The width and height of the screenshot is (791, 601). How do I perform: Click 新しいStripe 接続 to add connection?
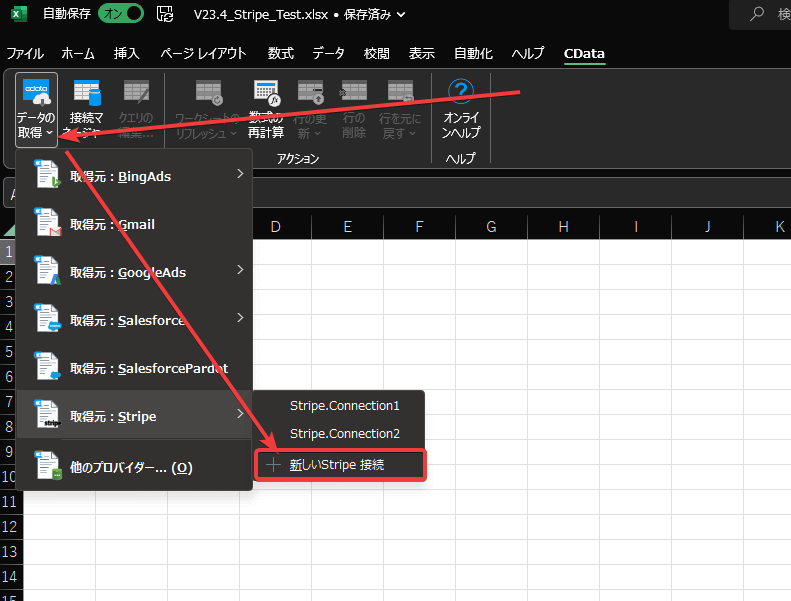(x=340, y=465)
